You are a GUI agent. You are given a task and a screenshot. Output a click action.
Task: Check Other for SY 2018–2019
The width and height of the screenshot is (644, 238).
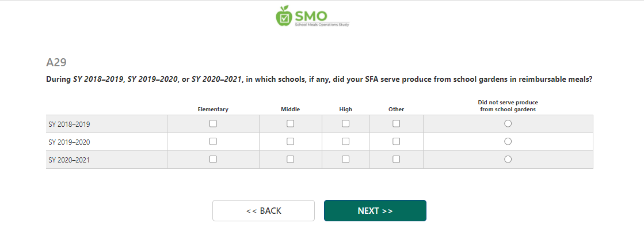[x=396, y=123]
